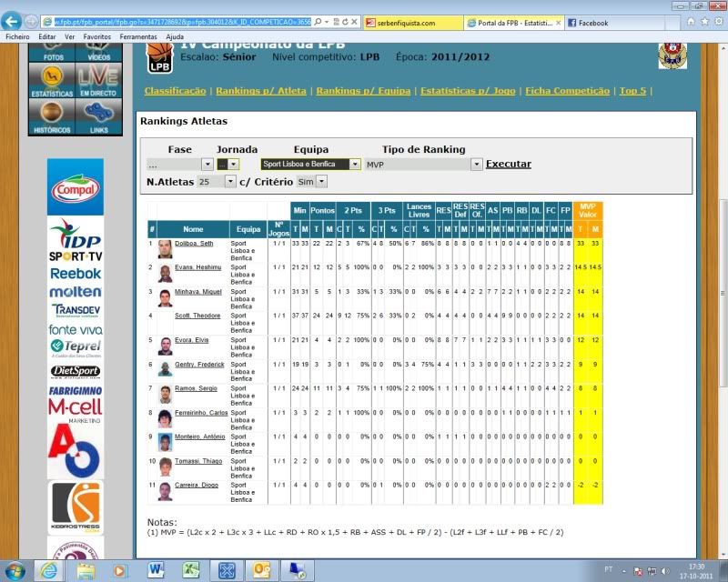Open the FOTOS sidebar icon
Viewport: 728px width, 582px height.
tap(52, 53)
